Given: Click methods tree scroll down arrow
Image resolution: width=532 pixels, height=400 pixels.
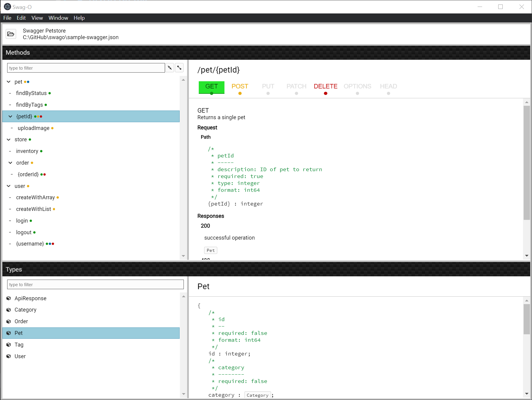Looking at the screenshot, I should click(x=183, y=256).
